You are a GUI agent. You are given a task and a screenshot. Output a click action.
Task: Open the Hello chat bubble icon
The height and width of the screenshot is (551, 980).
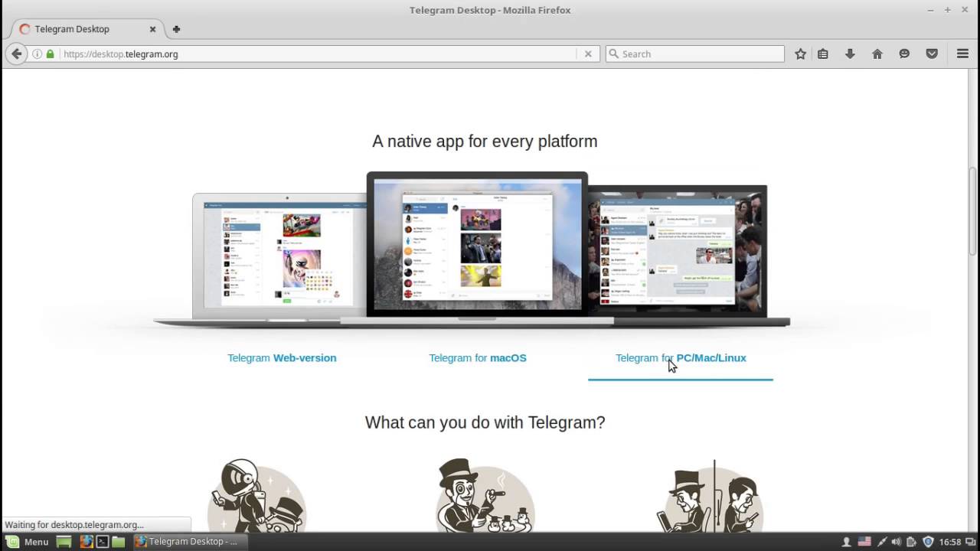point(904,54)
